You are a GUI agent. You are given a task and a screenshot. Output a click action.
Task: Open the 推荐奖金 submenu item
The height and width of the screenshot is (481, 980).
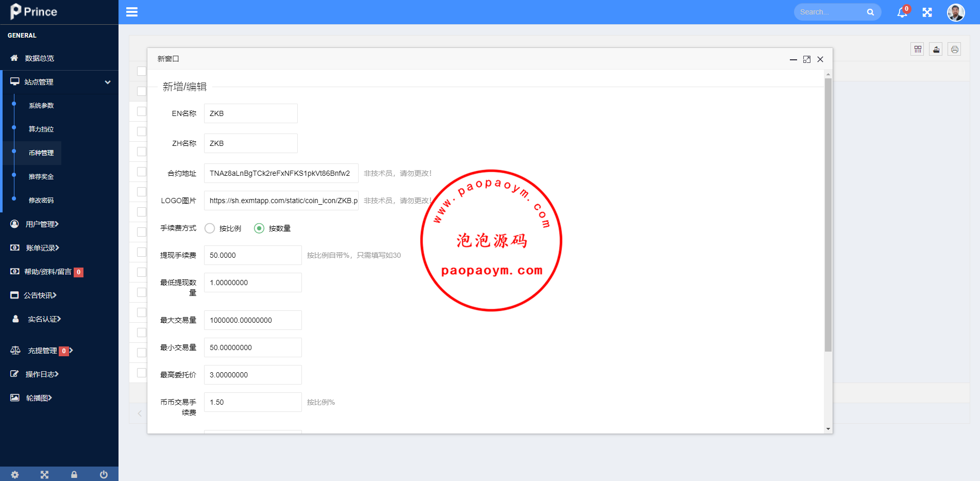click(41, 177)
